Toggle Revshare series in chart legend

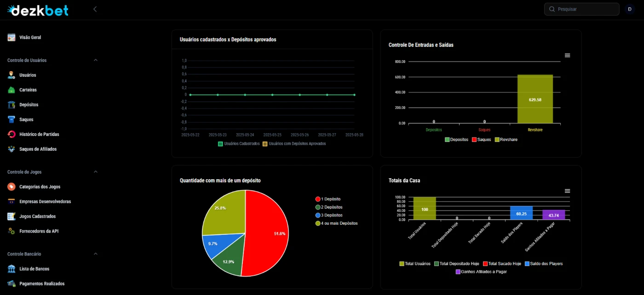click(506, 139)
